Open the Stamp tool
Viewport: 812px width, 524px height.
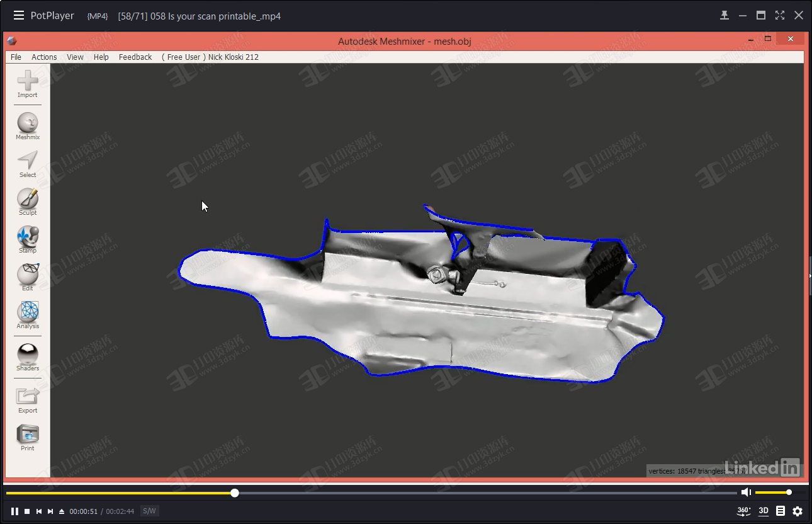(28, 239)
